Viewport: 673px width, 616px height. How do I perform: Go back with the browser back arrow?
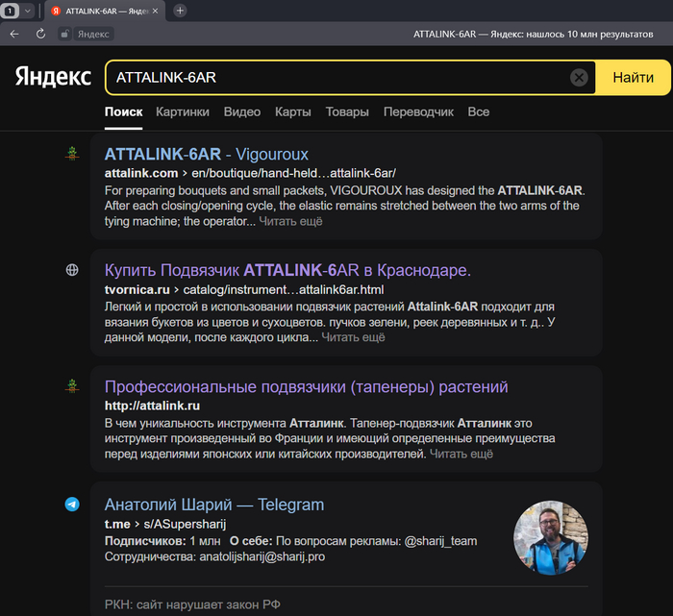14,34
